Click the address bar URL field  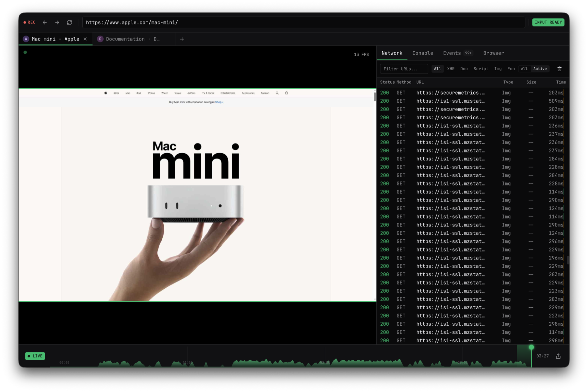click(303, 23)
